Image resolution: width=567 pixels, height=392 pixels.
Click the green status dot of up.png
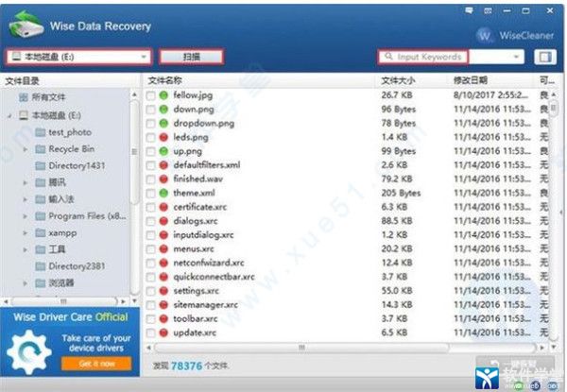[163, 151]
